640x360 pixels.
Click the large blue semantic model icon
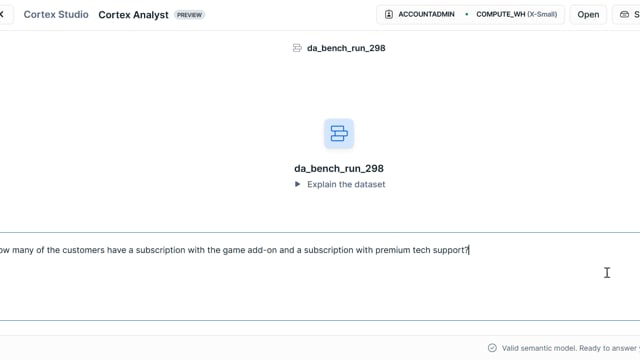[x=339, y=133]
